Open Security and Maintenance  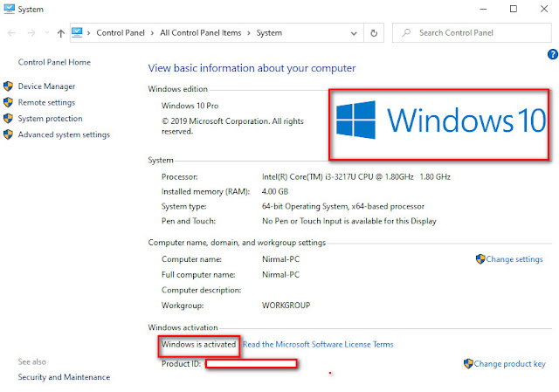pos(64,377)
